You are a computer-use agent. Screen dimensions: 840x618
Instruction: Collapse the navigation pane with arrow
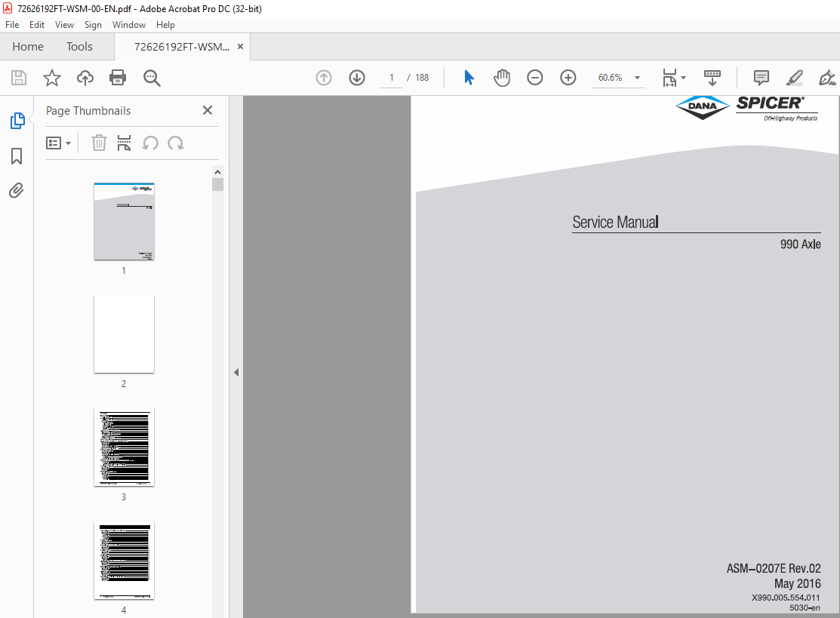click(236, 372)
